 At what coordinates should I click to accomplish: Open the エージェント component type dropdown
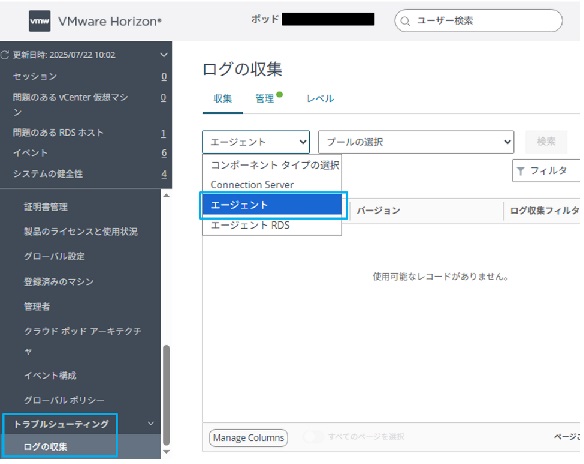256,142
